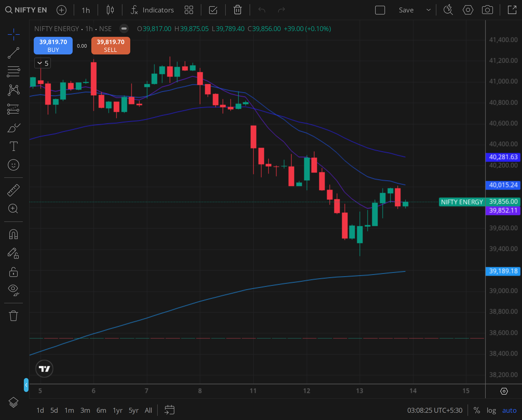The width and height of the screenshot is (522, 420).
Task: Select the zoom in tool
Action: [13, 209]
